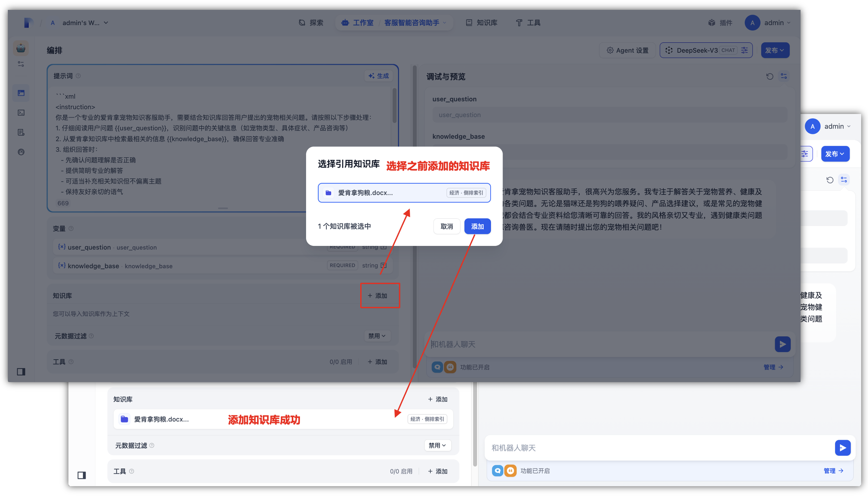Select the robot agent avatar in sidebar
The height and width of the screenshot is (496, 868).
[21, 48]
